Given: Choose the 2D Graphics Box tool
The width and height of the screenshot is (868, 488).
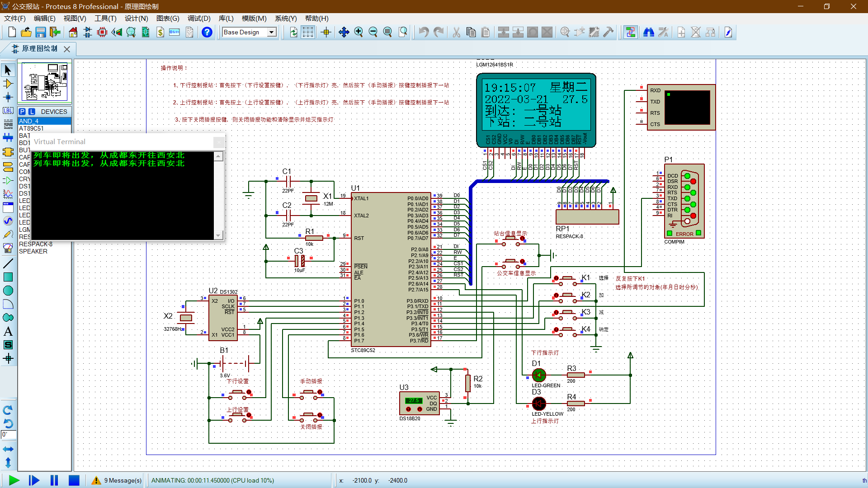Looking at the screenshot, I should point(8,277).
